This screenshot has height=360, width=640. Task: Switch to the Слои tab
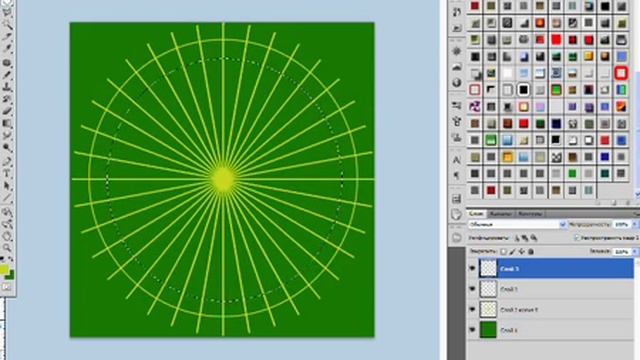(x=476, y=214)
